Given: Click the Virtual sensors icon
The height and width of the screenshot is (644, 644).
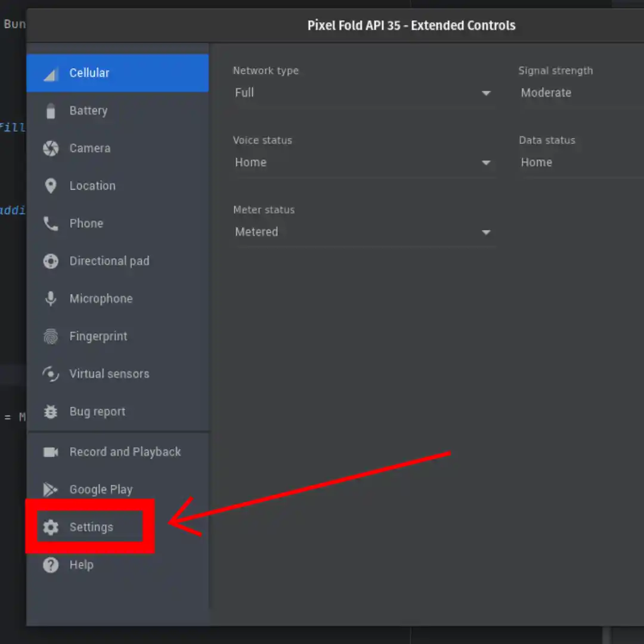Looking at the screenshot, I should coord(51,374).
